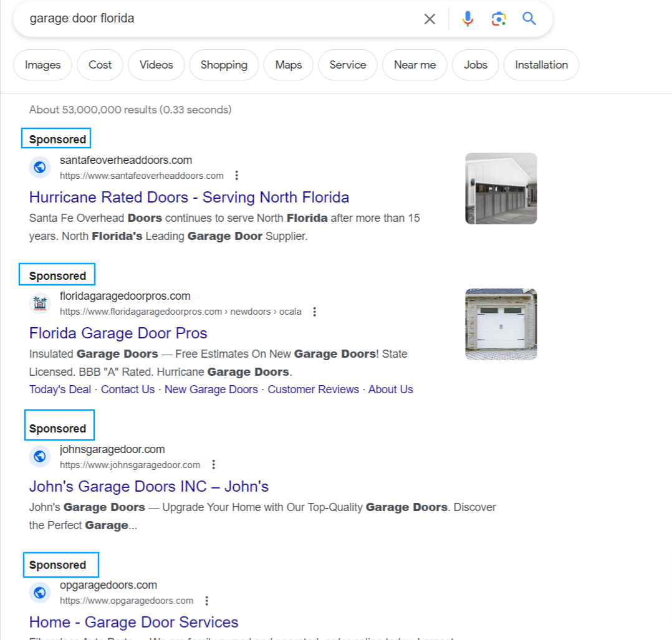672x640 pixels.
Task: Click the santafeoverheaddoors.com site name
Action: (125, 160)
